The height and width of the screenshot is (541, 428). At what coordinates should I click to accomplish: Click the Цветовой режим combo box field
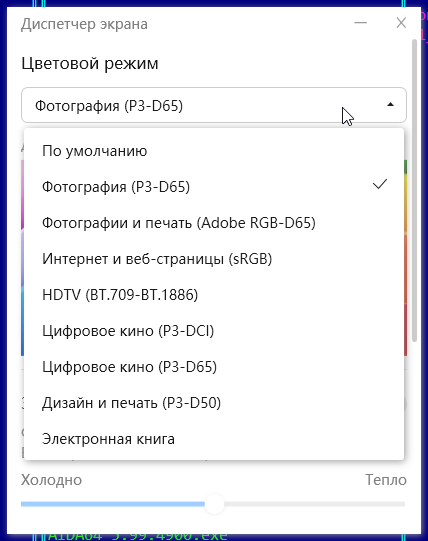[214, 105]
